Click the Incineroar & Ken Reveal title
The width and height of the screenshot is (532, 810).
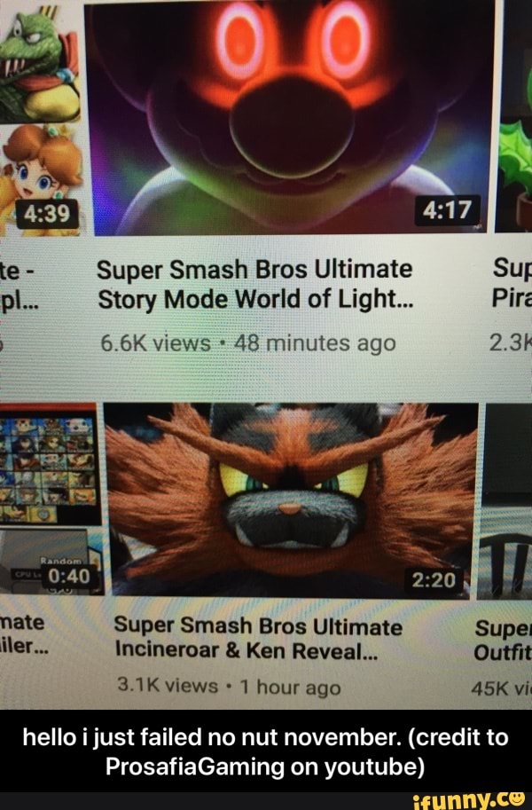258,639
